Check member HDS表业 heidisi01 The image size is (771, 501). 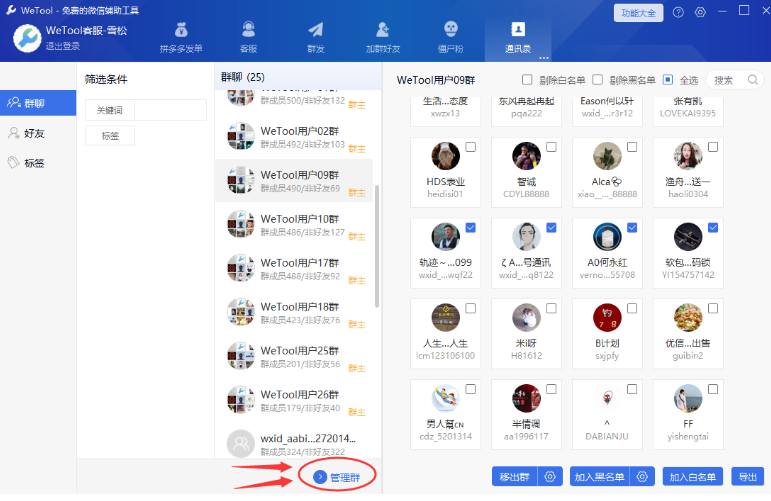[471, 147]
